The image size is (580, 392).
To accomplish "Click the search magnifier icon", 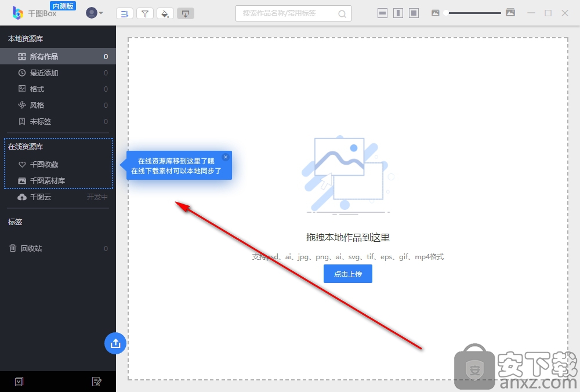I will pyautogui.click(x=342, y=14).
